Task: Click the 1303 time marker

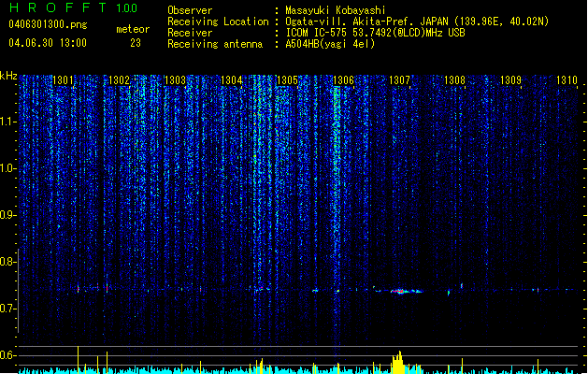Action: (175, 80)
